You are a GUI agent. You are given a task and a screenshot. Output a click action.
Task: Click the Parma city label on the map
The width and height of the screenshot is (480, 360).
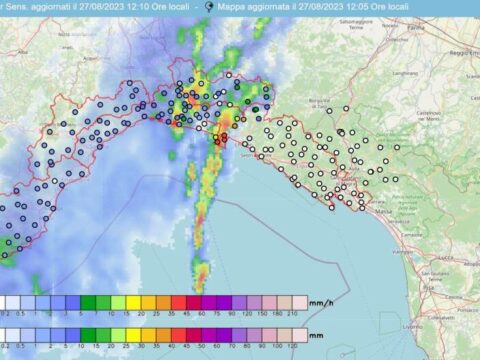(x=416, y=28)
